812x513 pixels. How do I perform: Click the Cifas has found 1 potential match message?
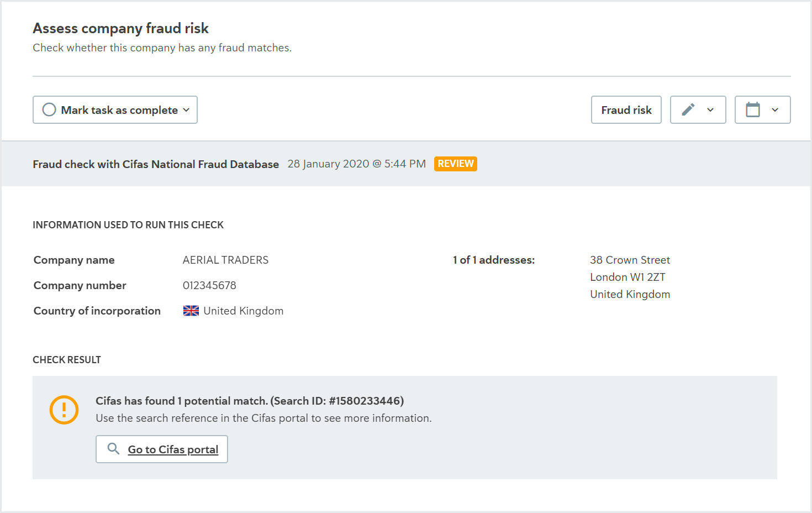250,401
